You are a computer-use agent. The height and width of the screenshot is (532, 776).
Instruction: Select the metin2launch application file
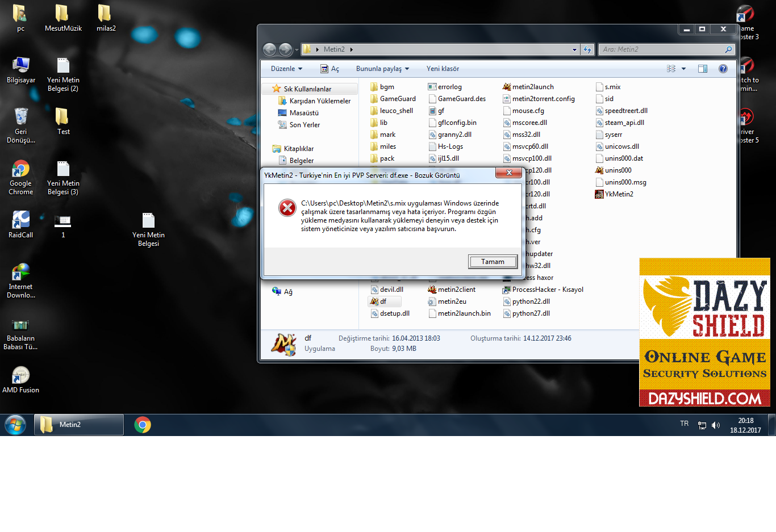[528, 87]
